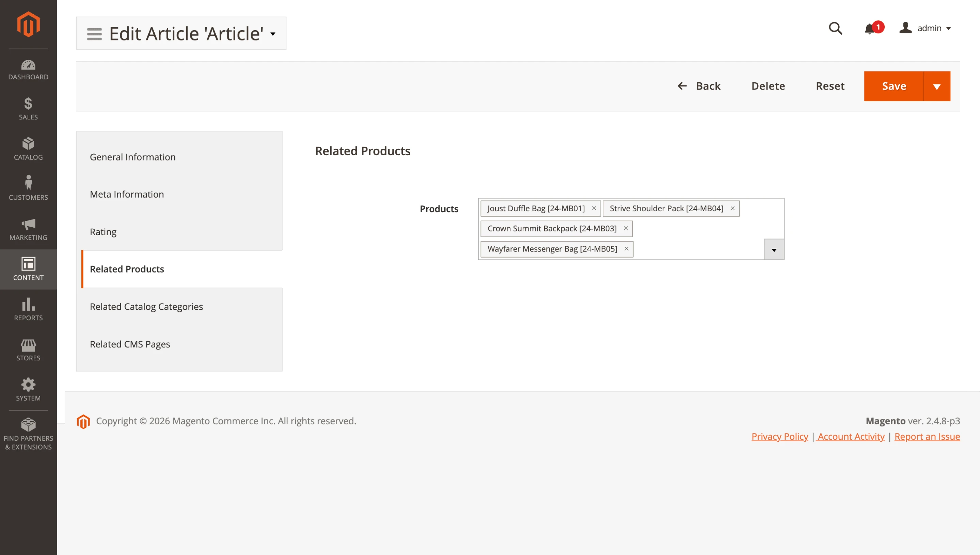
Task: Switch to the Related Catalog Categories tab
Action: point(146,307)
